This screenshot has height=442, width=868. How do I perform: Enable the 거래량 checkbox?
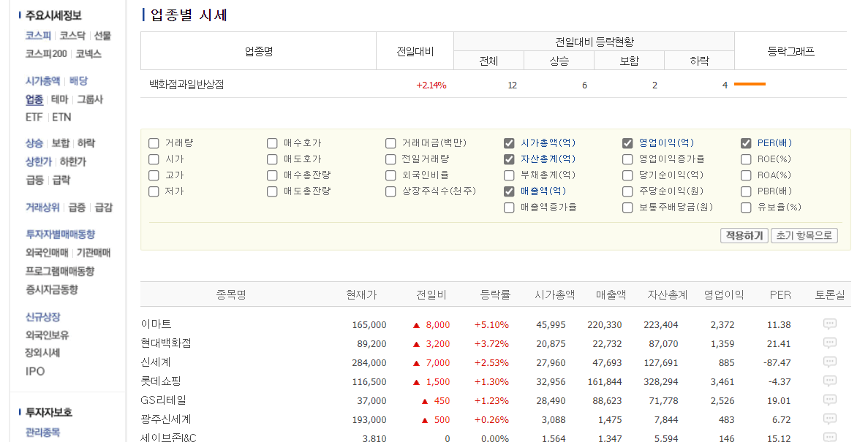154,143
